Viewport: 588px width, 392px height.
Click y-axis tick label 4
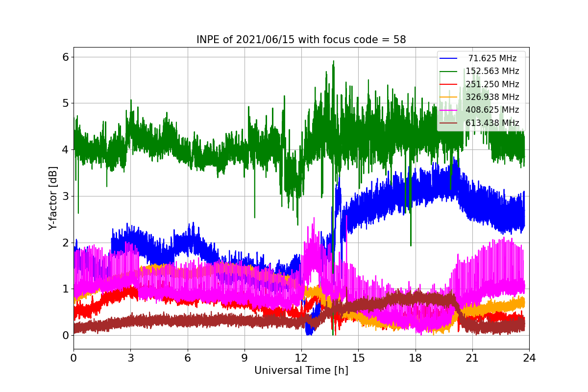[65, 150]
